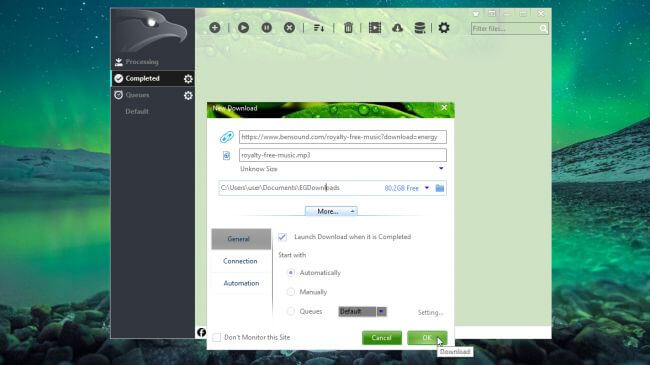
Task: Browse folder with the blue folder icon
Action: point(440,188)
